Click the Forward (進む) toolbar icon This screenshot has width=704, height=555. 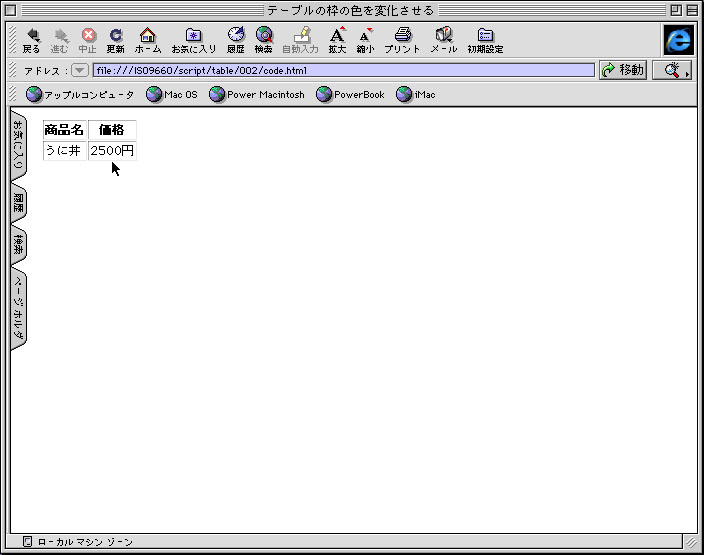pyautogui.click(x=59, y=40)
